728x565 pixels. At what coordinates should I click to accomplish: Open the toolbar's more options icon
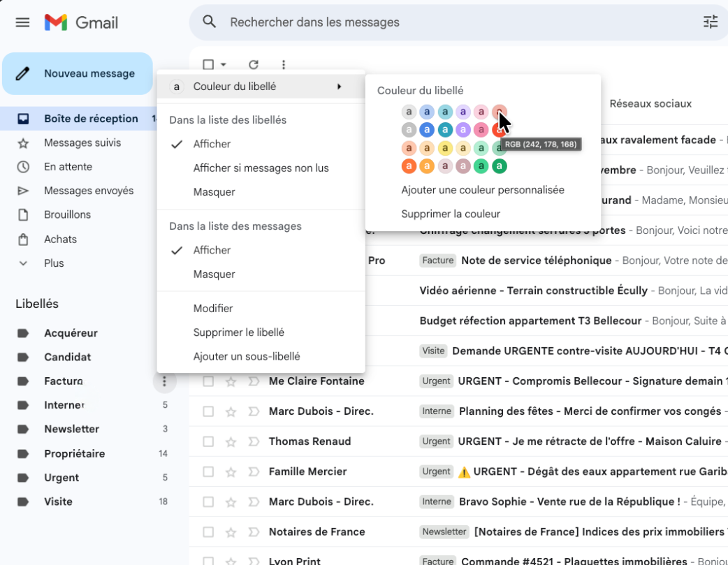pos(284,65)
